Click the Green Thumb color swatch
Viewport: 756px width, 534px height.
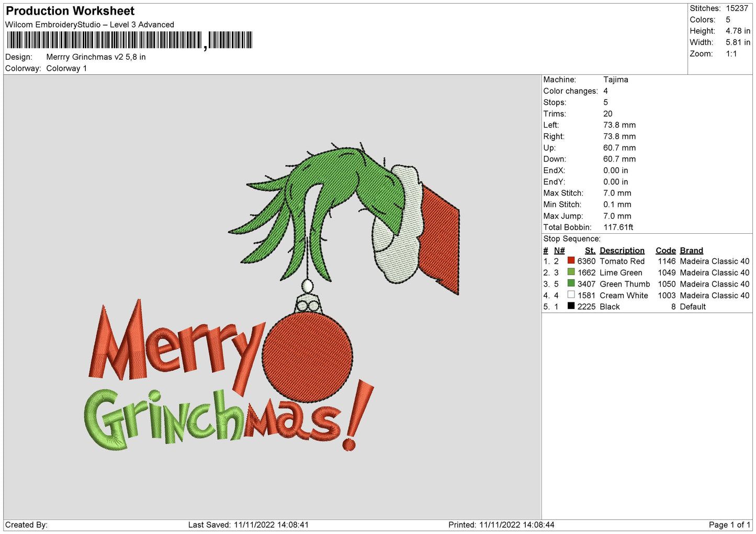point(571,283)
